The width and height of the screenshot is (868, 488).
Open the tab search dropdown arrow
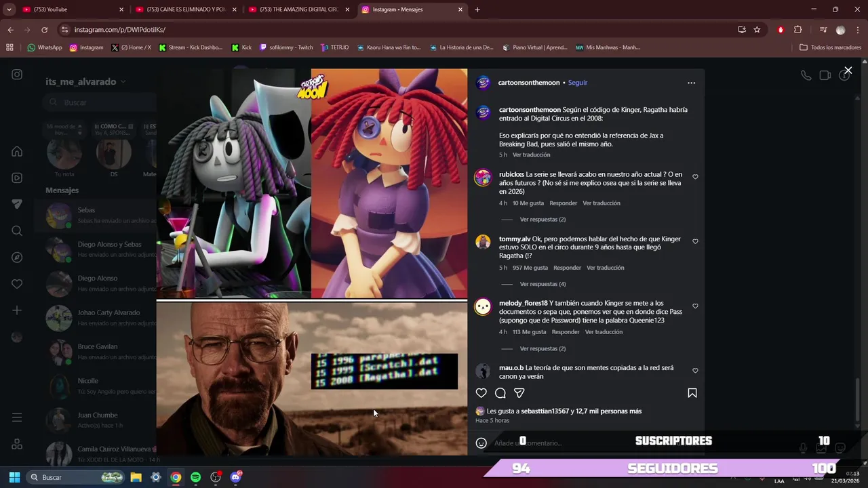(9, 9)
